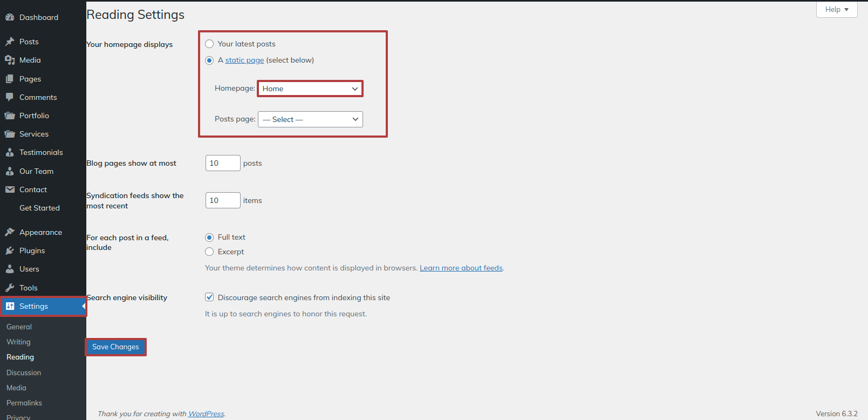Expand the Posts page select dropdown

[x=310, y=119]
